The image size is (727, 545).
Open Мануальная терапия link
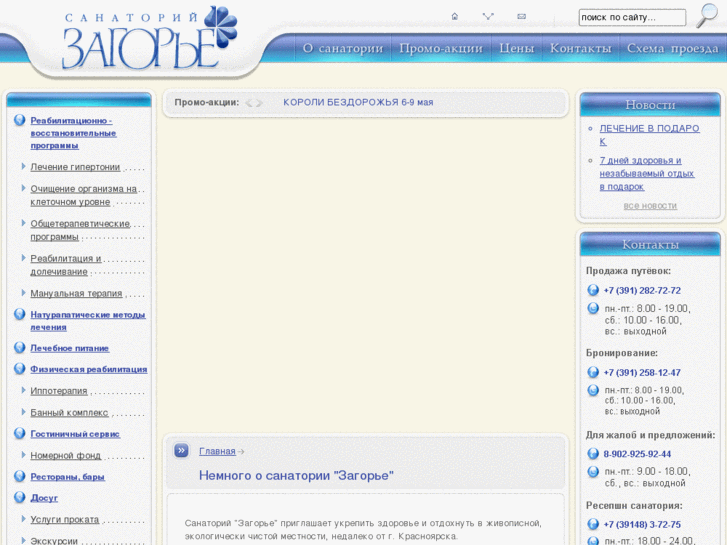[77, 293]
